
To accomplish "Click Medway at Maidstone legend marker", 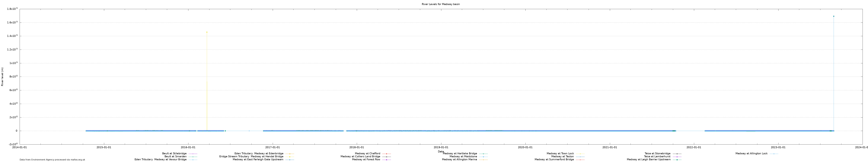I will click(x=483, y=157).
